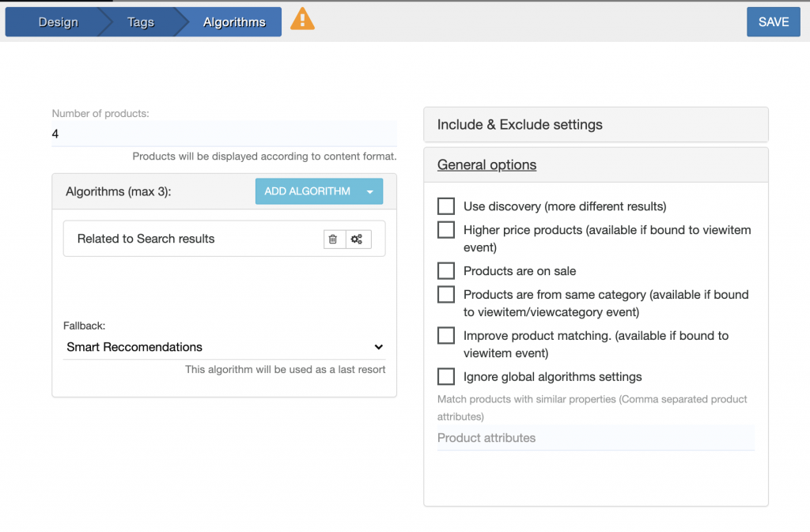Focus the Number of products field
Viewport: 810px width, 532px height.
coord(224,134)
